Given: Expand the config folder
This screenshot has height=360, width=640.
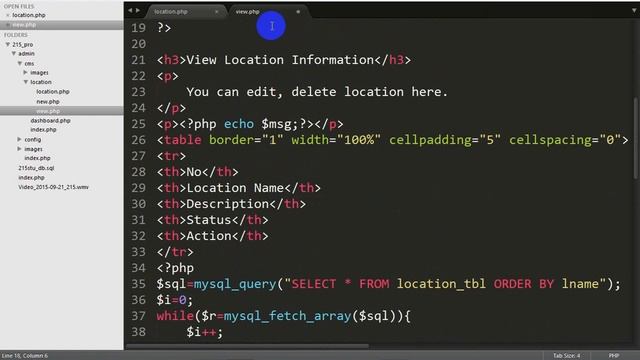Looking at the screenshot, I should 20,140.
